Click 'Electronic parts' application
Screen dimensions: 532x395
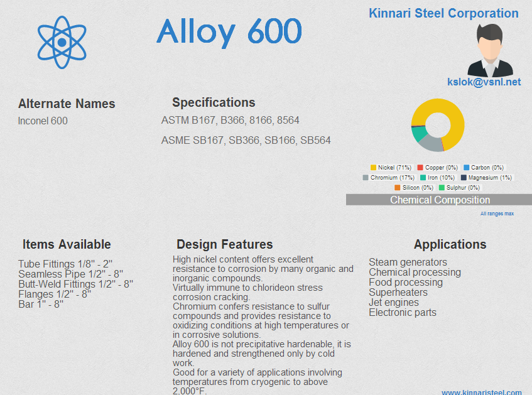pyautogui.click(x=403, y=313)
